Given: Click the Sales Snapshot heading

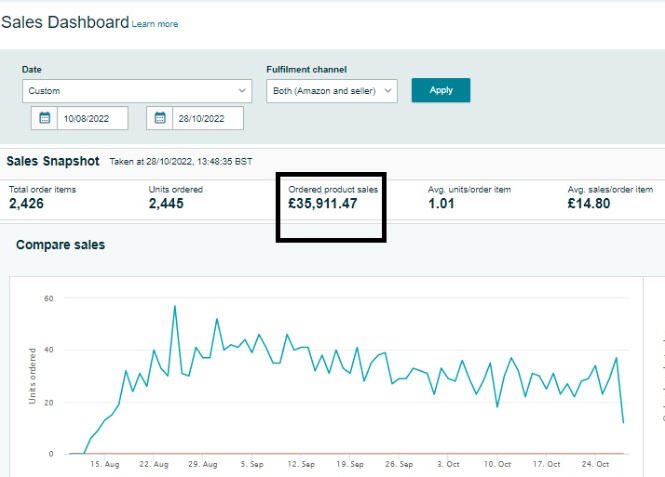Looking at the screenshot, I should coord(53,161).
